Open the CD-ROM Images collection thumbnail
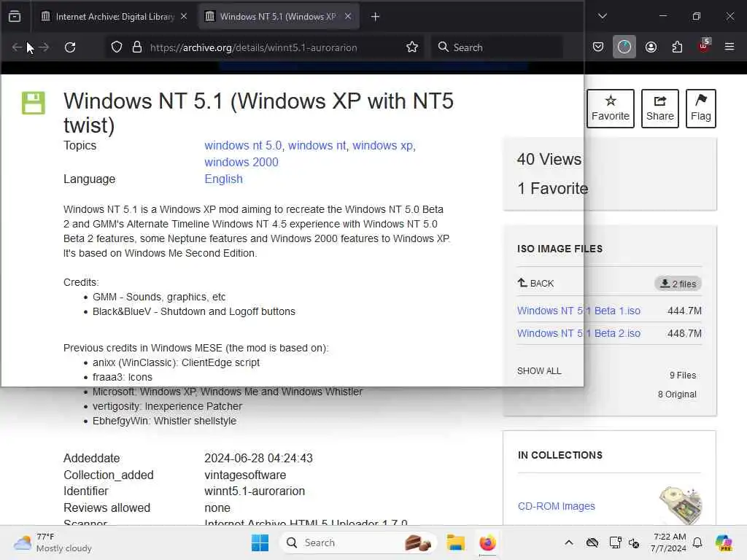747x560 pixels. point(681,505)
